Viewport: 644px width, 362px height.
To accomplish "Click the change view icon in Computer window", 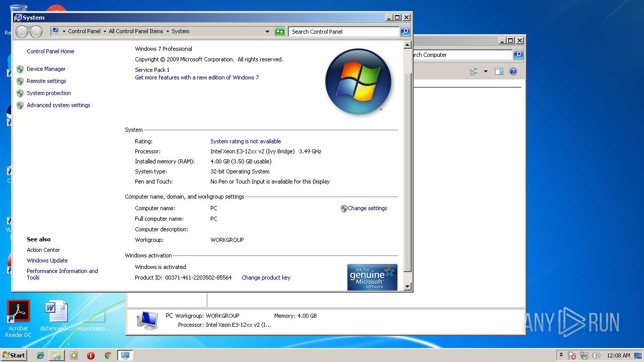I will coord(473,71).
